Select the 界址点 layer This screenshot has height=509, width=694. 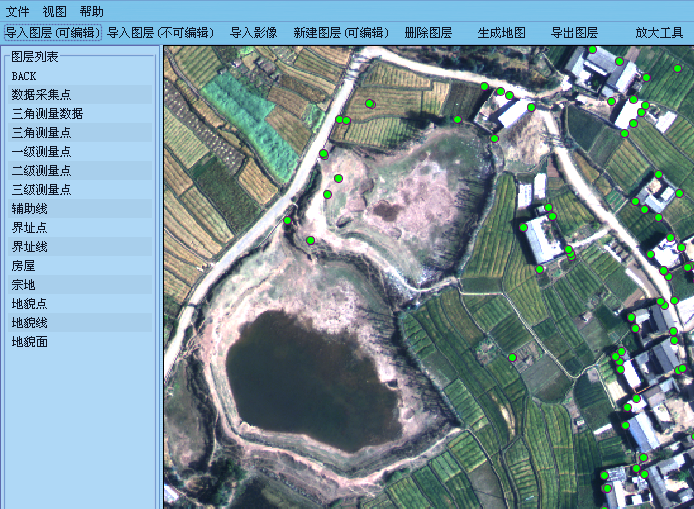[x=80, y=228]
